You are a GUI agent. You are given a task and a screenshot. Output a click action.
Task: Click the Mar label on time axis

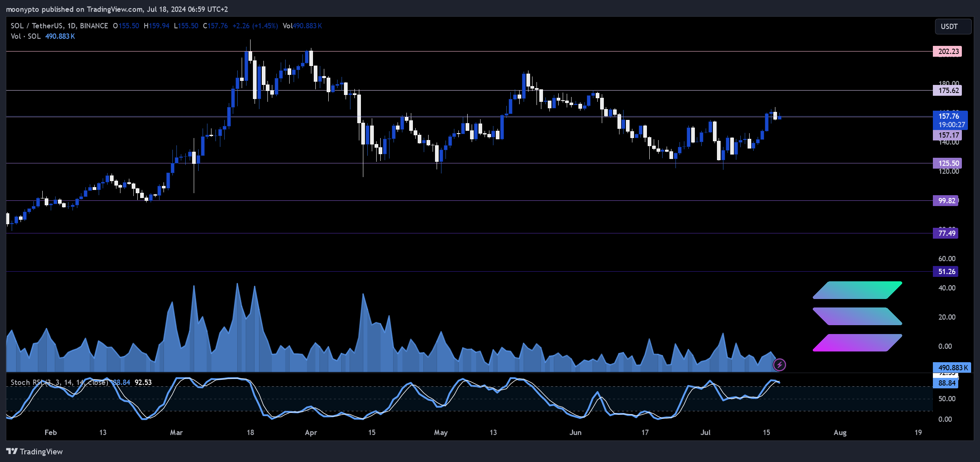[x=176, y=433]
